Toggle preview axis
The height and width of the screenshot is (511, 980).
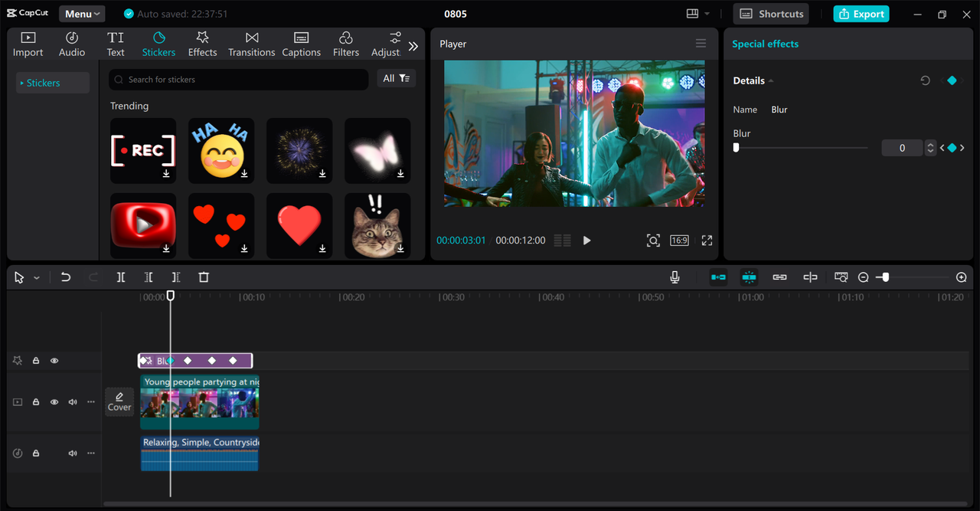click(810, 277)
